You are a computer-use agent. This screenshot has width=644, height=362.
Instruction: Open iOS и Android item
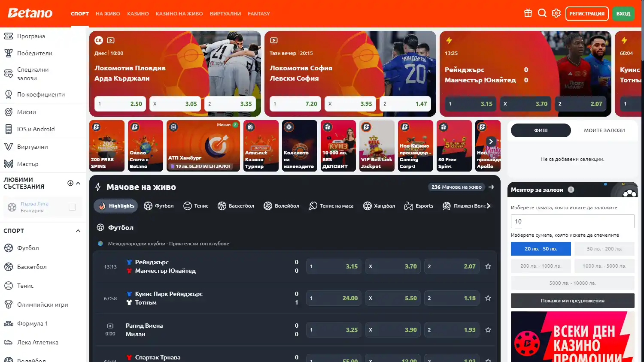pyautogui.click(x=43, y=129)
